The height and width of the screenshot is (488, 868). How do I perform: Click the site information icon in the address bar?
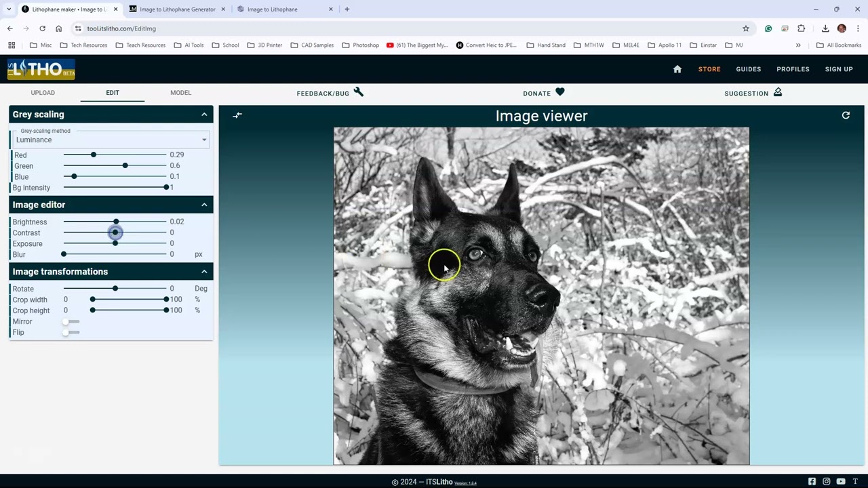[78, 28]
